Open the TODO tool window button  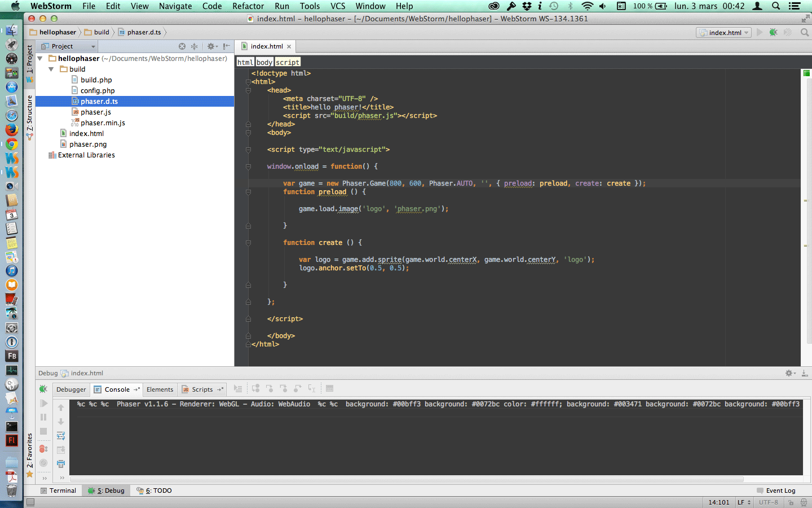[155, 491]
